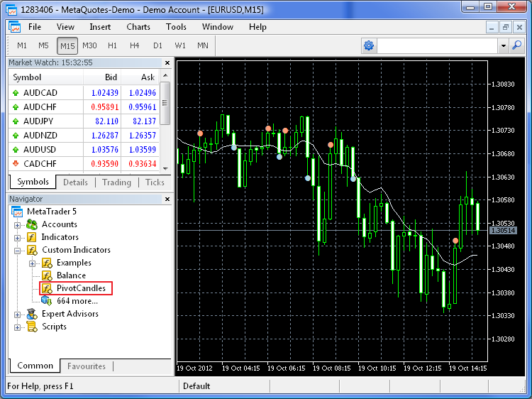
Task: Open the Window menu
Action: point(218,27)
